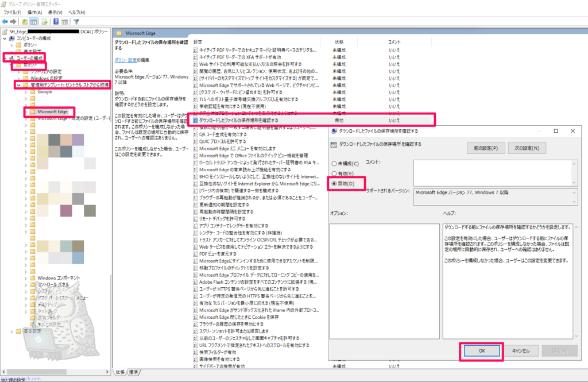This screenshot has width=588, height=382.
Task: Click the コントロール パネル folder icon
Action: click(33, 285)
